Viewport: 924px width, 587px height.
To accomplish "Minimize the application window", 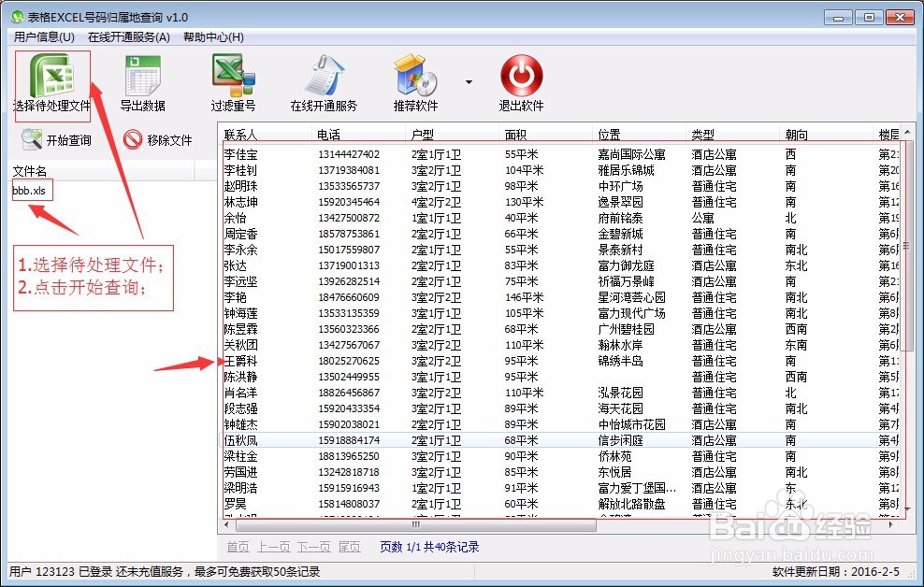I will (839, 18).
